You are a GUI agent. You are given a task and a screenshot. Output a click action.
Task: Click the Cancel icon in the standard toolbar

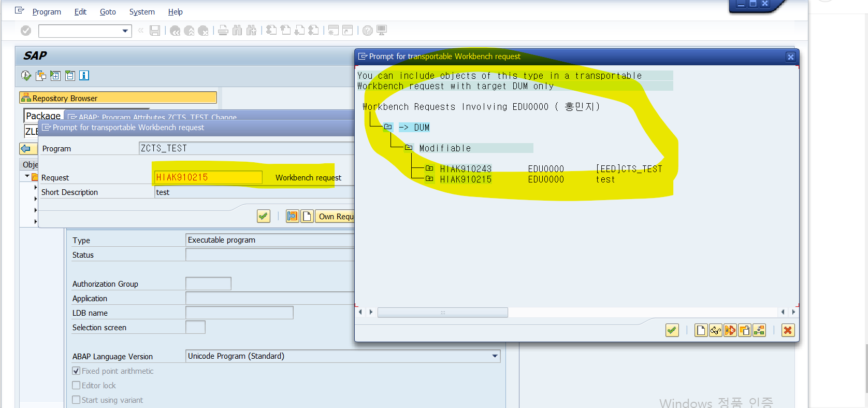(203, 31)
